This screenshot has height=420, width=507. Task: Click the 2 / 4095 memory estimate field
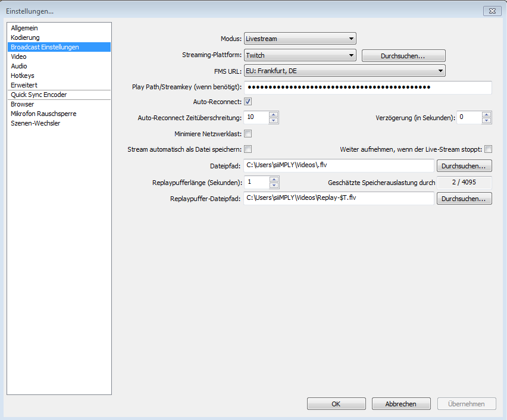[x=464, y=183]
